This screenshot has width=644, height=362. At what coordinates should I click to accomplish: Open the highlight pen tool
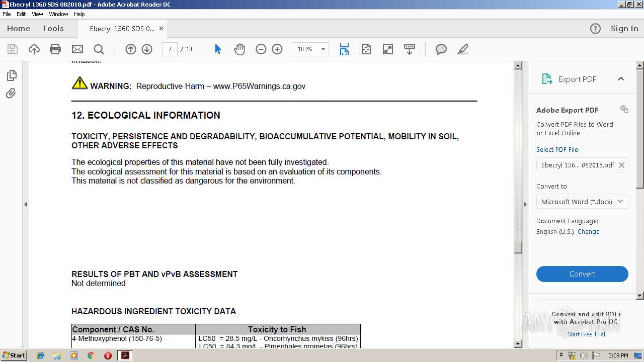(x=463, y=49)
